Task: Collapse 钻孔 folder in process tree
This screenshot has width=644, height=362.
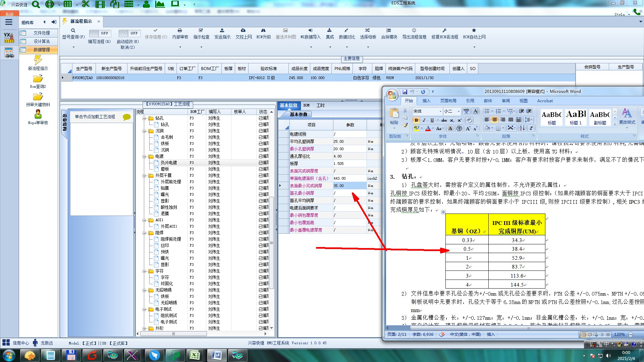Action: point(144,118)
